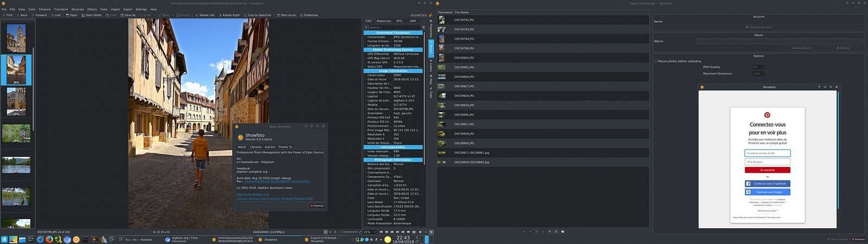868x244 pixels.
Task: Select DSC09792.JPG in export list
Action: (x=542, y=20)
